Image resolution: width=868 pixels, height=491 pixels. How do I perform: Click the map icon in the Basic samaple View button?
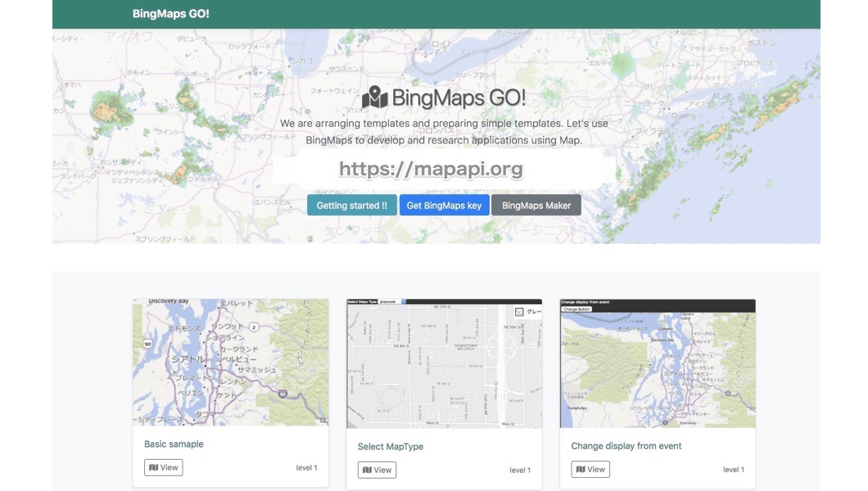coord(154,467)
